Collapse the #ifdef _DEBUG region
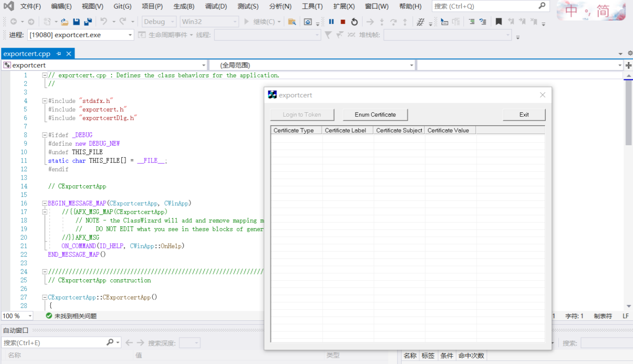The width and height of the screenshot is (633, 364). point(45,135)
